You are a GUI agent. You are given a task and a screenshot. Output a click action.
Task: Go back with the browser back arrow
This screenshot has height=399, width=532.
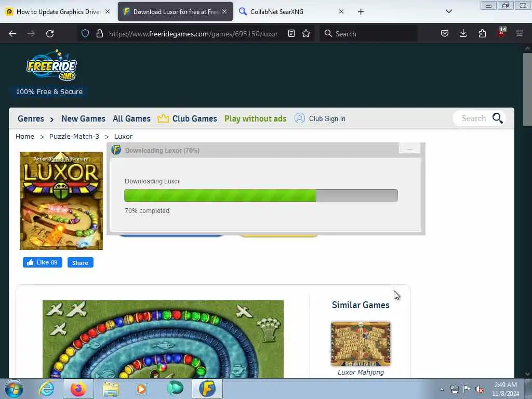tap(12, 34)
